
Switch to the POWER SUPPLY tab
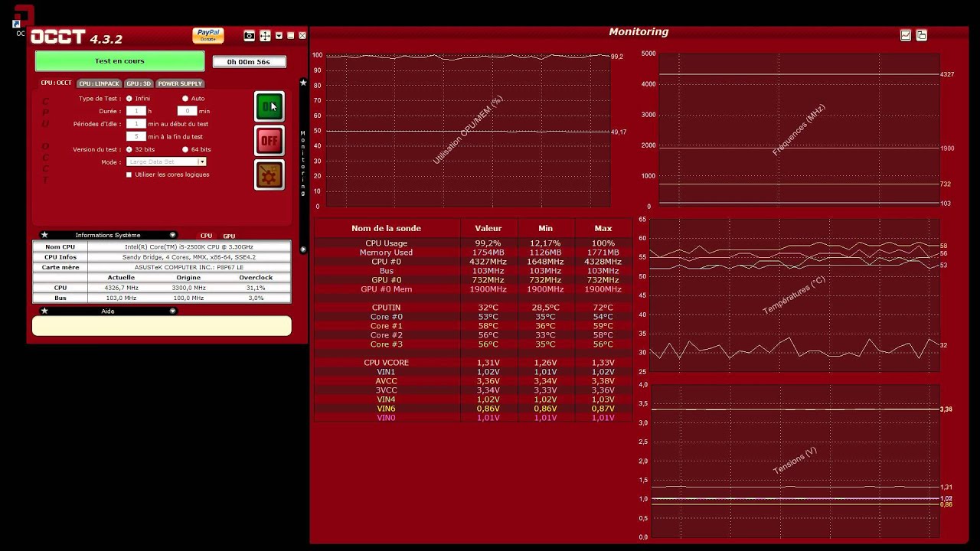coord(180,83)
